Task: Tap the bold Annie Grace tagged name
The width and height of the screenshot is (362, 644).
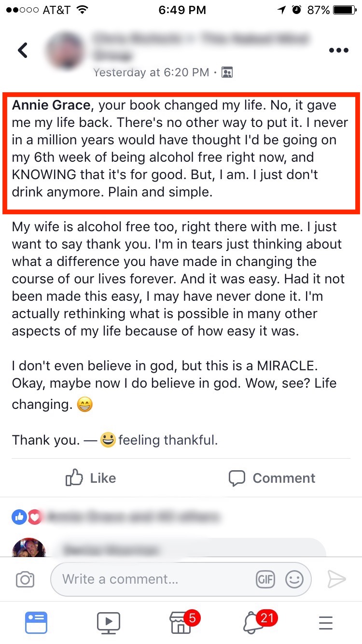Action: (x=51, y=105)
